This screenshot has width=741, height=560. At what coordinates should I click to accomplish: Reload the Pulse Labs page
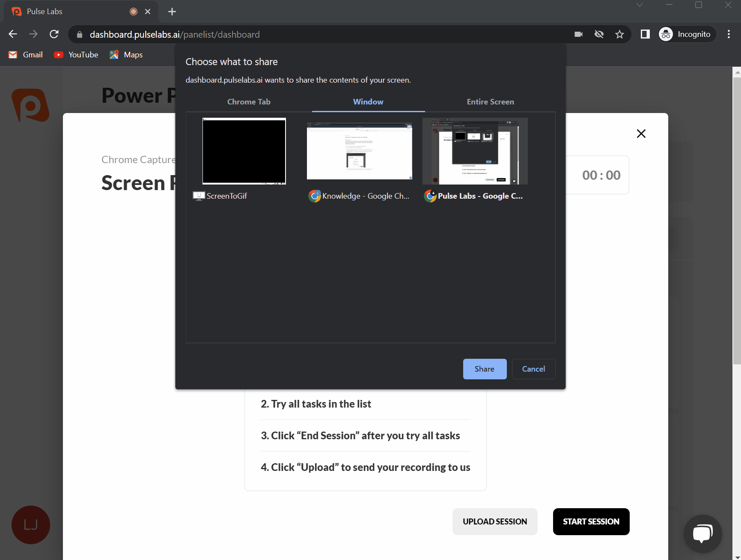(x=54, y=34)
